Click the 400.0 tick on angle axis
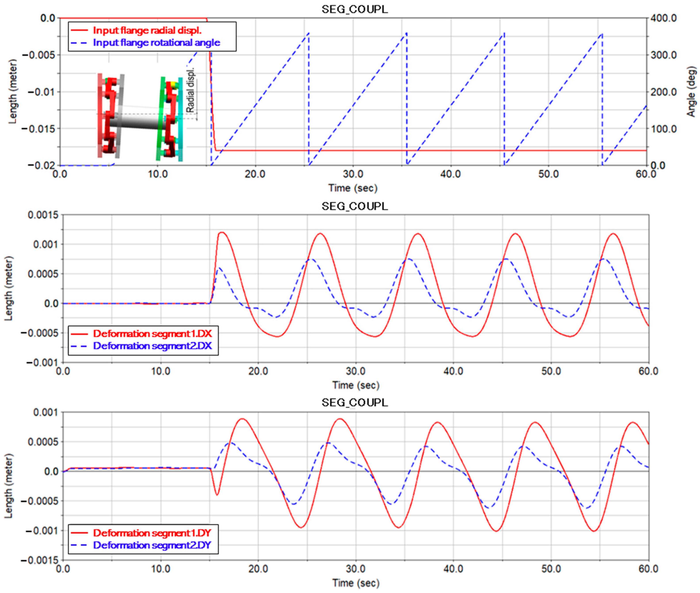 pyautogui.click(x=663, y=18)
